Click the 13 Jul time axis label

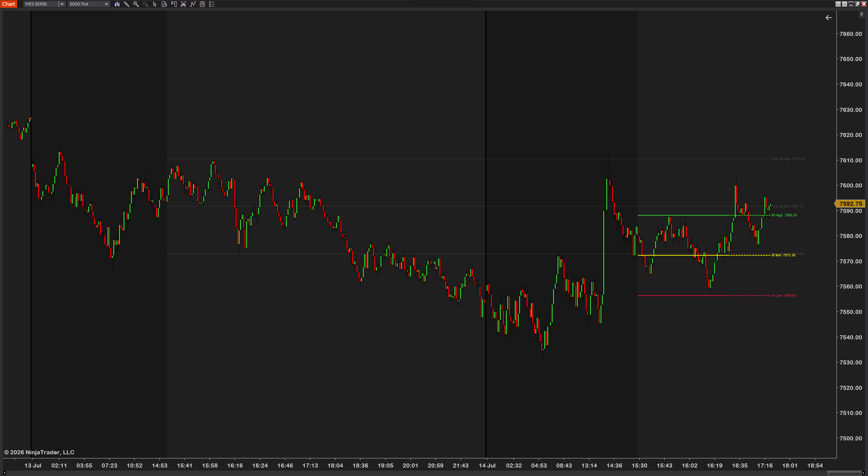33,465
